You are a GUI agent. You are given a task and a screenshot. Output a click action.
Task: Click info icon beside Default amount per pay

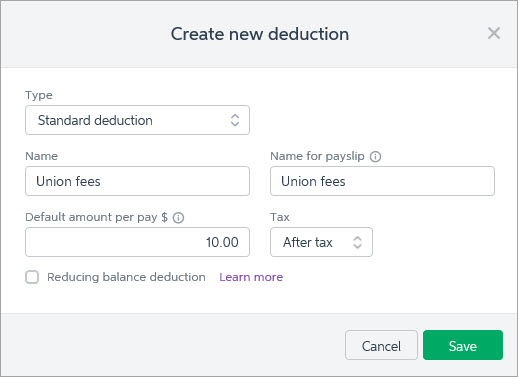tap(178, 218)
